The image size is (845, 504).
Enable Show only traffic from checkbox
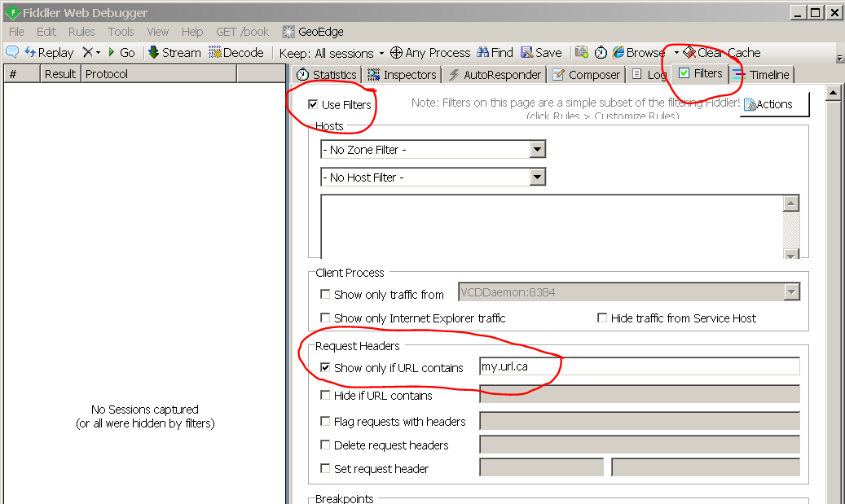pyautogui.click(x=325, y=294)
